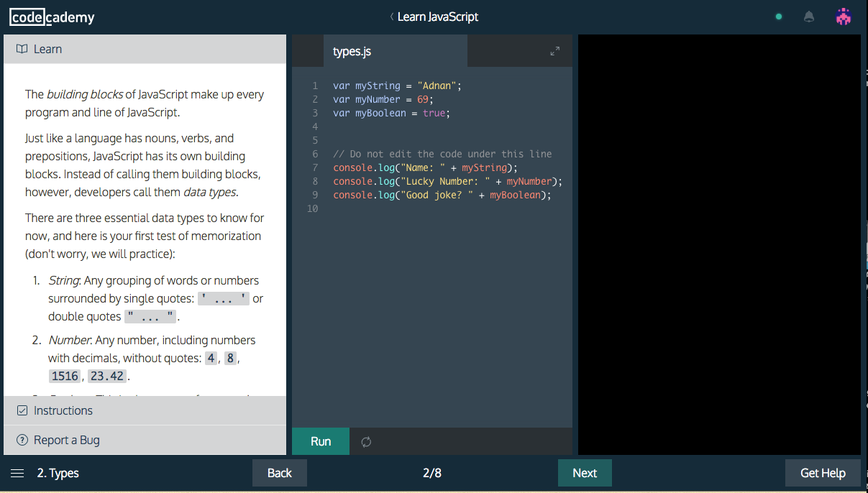Click the single quotes ' ... ' code snippet
This screenshot has height=493, width=868.
tap(224, 299)
